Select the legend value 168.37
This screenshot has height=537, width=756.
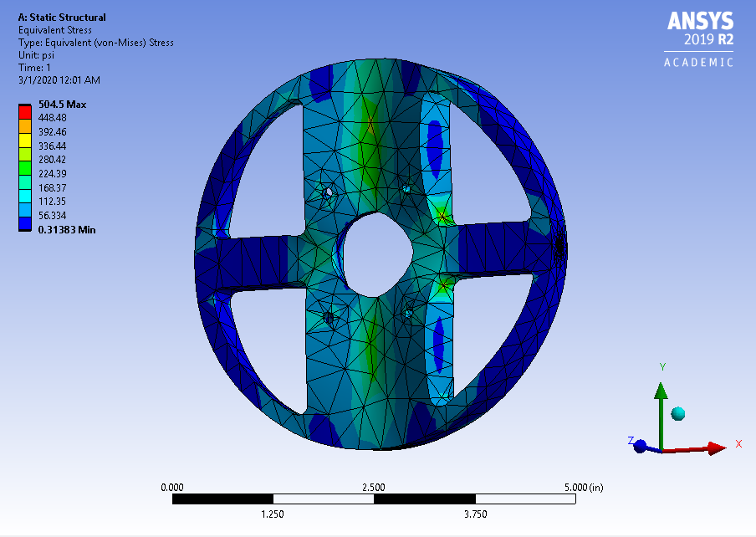pyautogui.click(x=53, y=187)
